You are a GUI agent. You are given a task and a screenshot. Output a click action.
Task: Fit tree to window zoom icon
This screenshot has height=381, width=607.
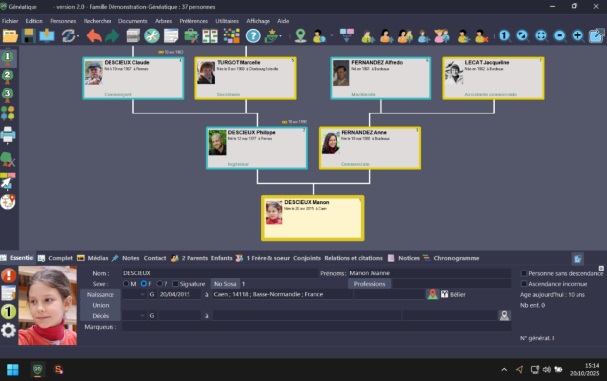(541, 36)
